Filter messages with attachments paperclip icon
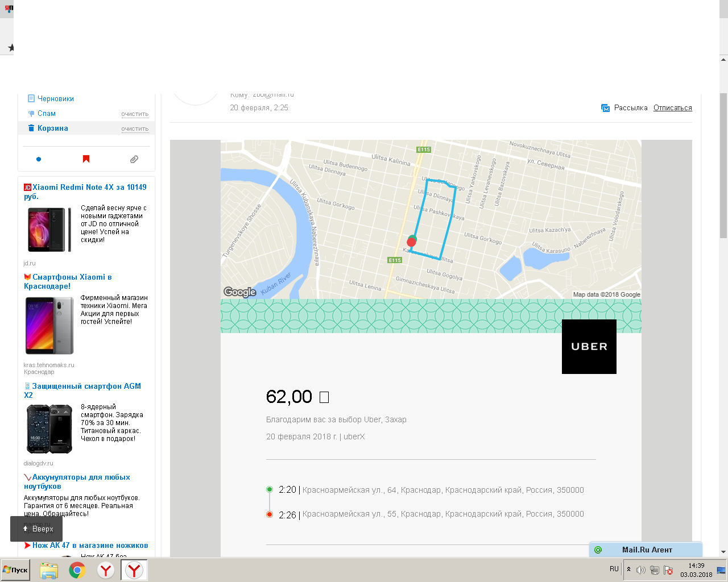Image resolution: width=728 pixels, height=582 pixels. (x=134, y=159)
